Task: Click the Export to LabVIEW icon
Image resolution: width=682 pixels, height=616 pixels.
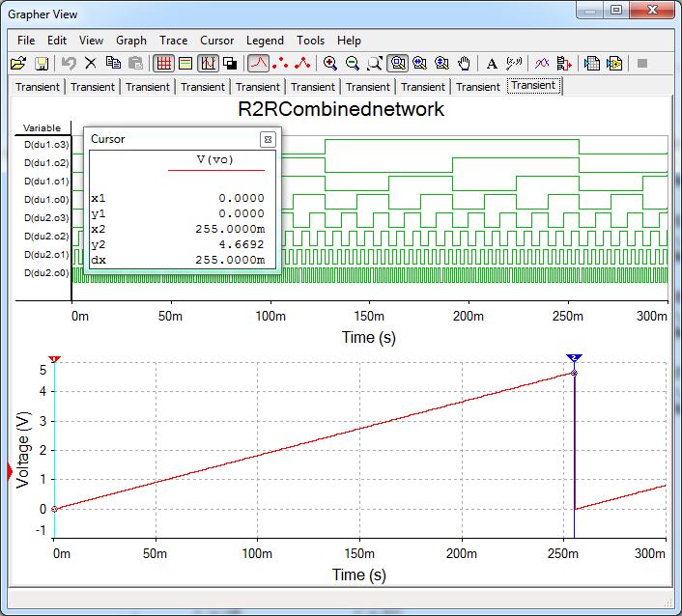Action: (614, 64)
